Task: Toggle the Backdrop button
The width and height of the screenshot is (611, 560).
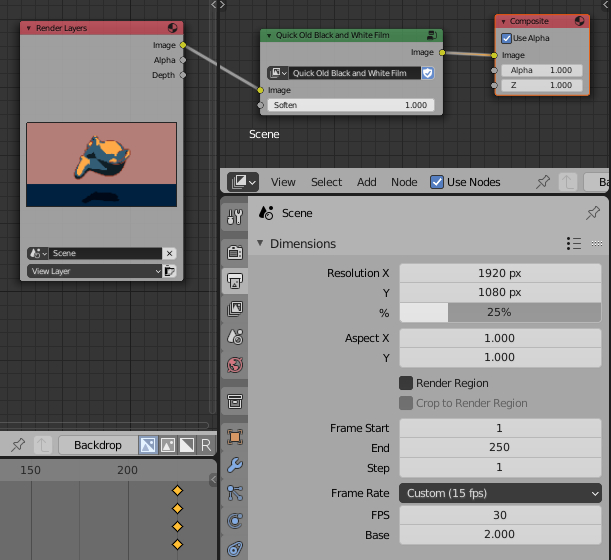Action: [x=97, y=444]
